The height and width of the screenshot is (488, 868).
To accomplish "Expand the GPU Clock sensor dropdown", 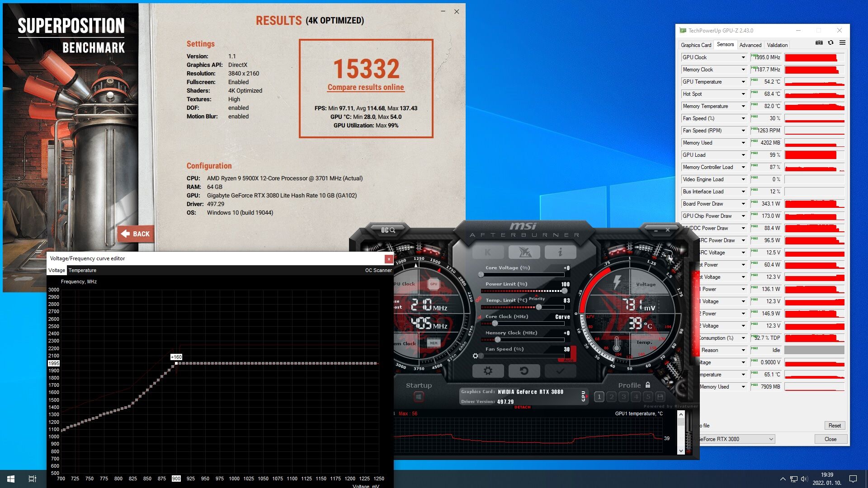I will coord(743,57).
